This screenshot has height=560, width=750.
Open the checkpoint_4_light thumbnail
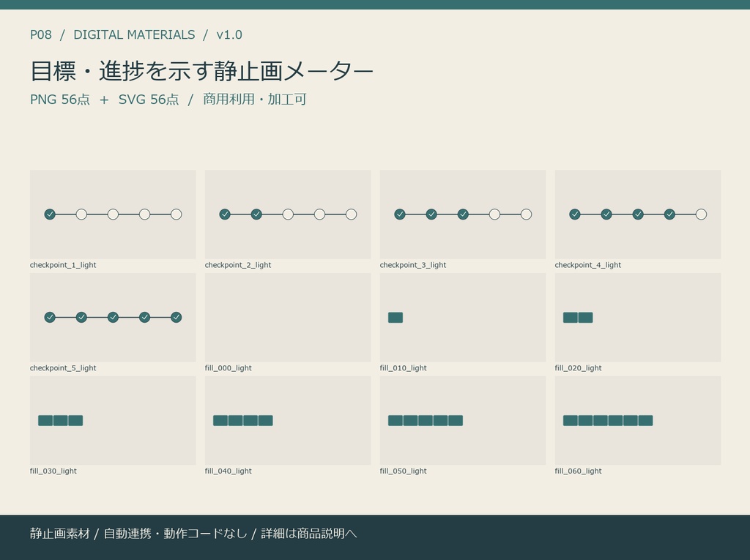pos(638,214)
